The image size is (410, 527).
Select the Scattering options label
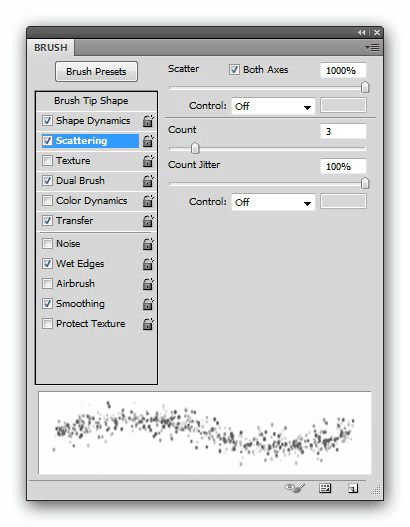[81, 140]
